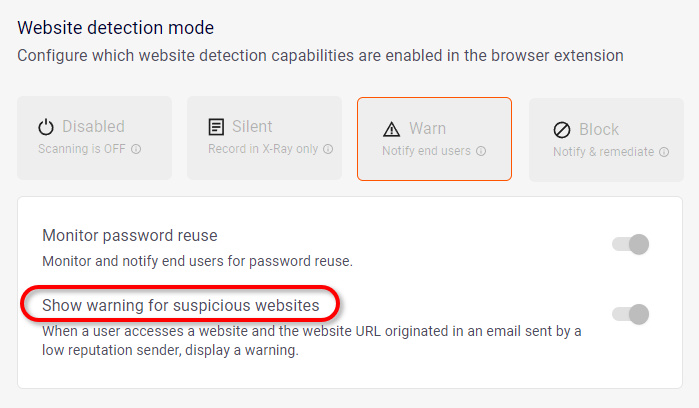This screenshot has height=408, width=699.
Task: Click the warning triangle icon on Warn card
Action: (x=391, y=129)
